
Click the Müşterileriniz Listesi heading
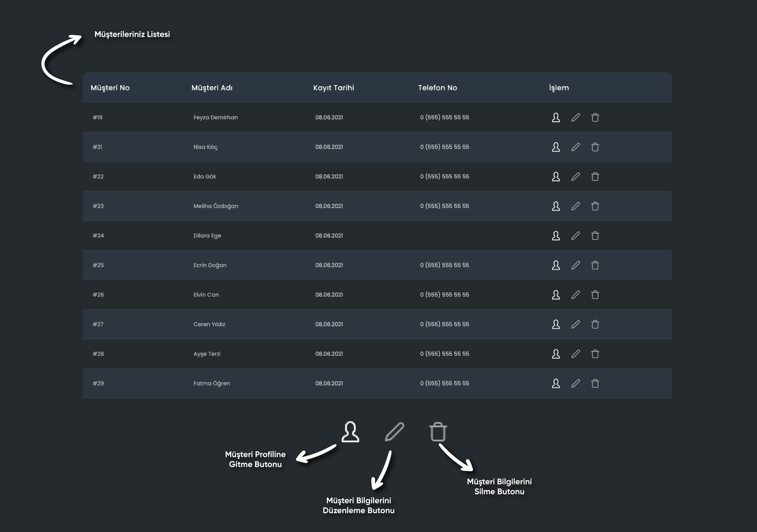click(x=132, y=34)
